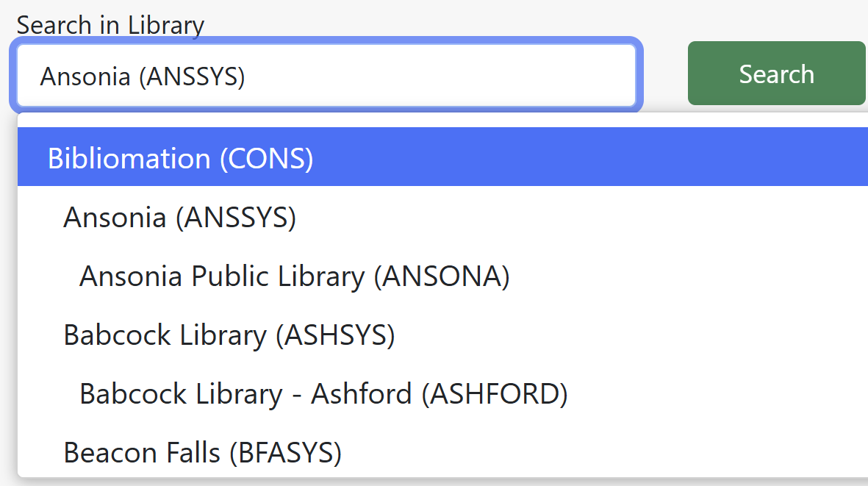Image resolution: width=868 pixels, height=486 pixels.
Task: Choose the last visible suggestion, Beacon Falls
Action: click(202, 453)
